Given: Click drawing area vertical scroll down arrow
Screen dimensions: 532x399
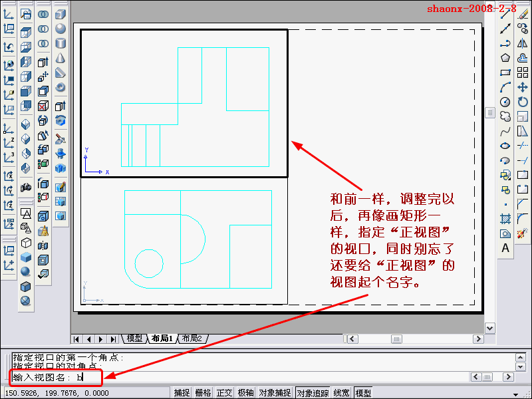Looking at the screenshot, I should coord(489,328).
